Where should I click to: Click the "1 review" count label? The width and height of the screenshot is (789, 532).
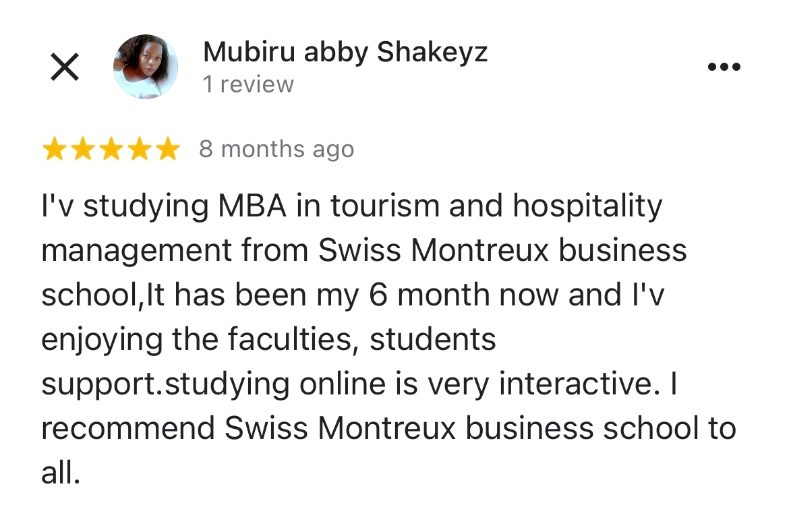[x=248, y=85]
